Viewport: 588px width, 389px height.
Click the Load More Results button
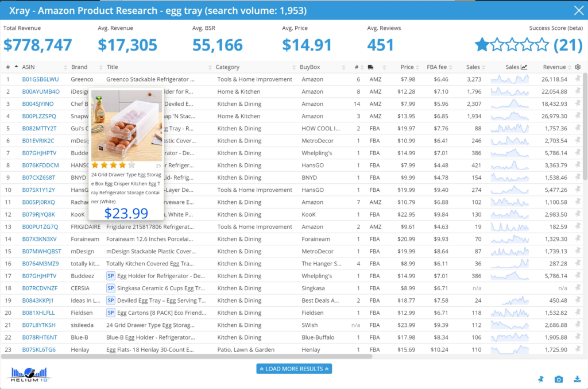(294, 369)
